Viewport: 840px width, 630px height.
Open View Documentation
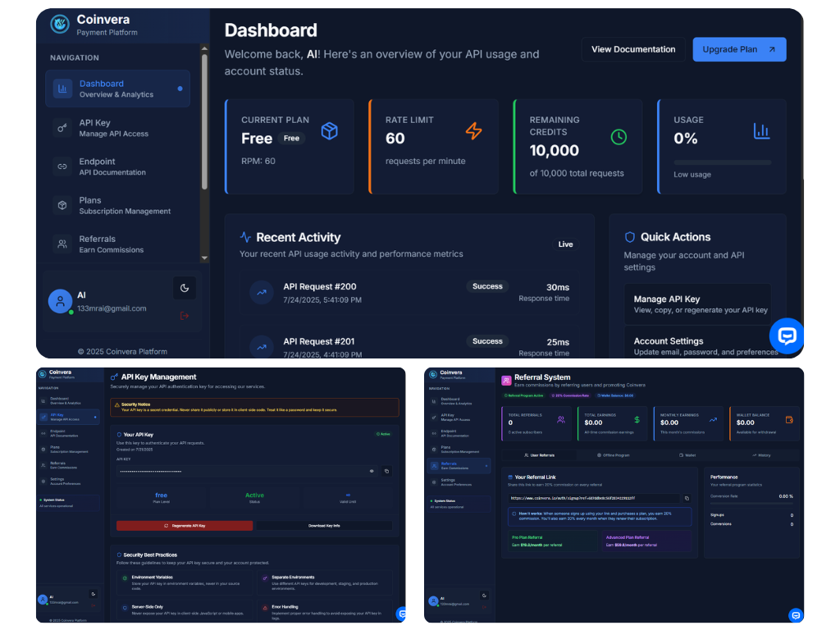pos(632,49)
